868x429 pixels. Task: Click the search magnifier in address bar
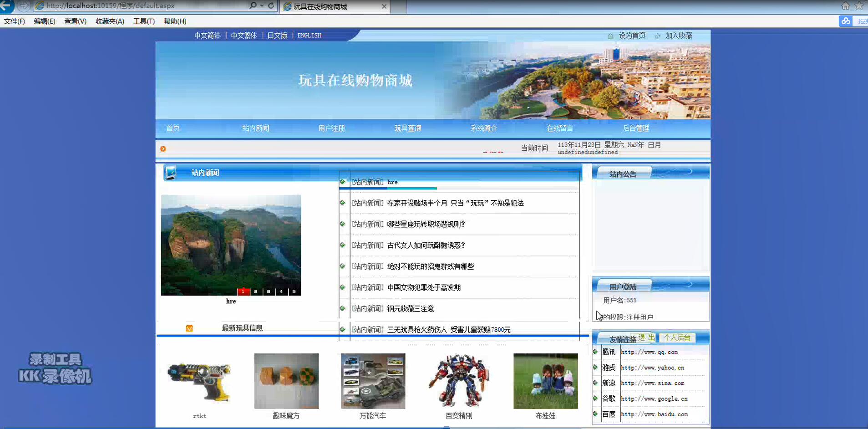[x=253, y=5]
